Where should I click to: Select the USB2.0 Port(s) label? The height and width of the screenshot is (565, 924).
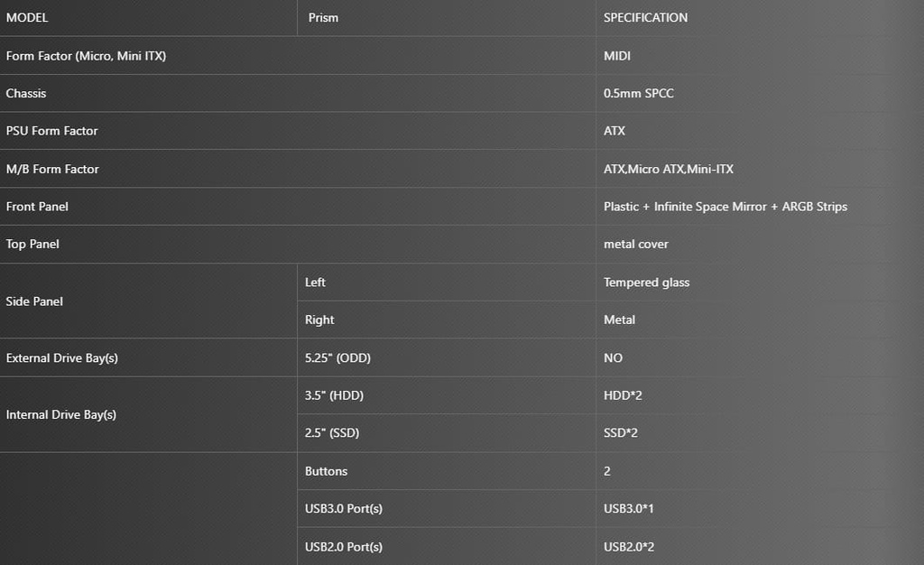344,547
